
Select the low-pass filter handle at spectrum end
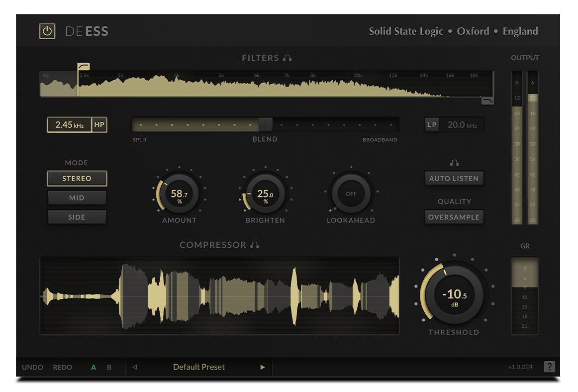coord(487,100)
